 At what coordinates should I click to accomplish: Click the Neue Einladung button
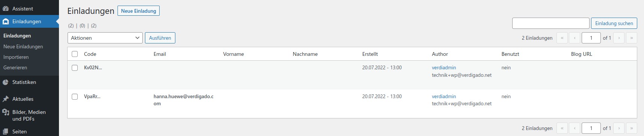pos(139,11)
